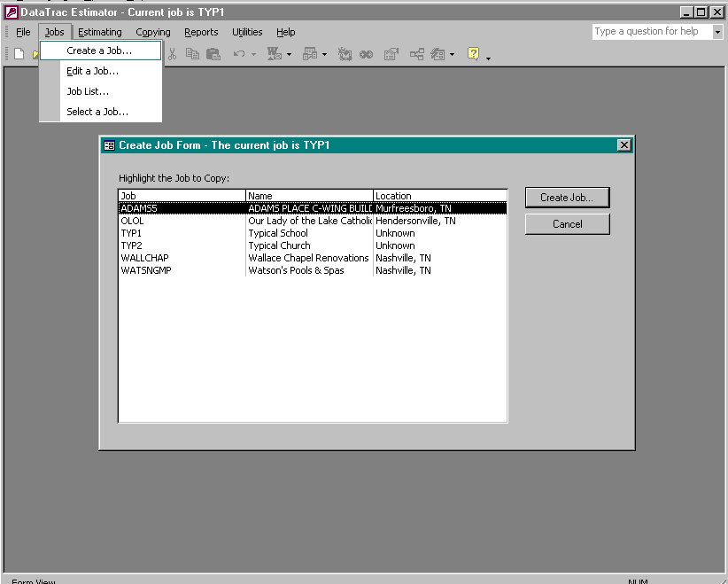Select the ADAMS5 job row
Viewport: 728px width, 584px height.
(x=313, y=208)
